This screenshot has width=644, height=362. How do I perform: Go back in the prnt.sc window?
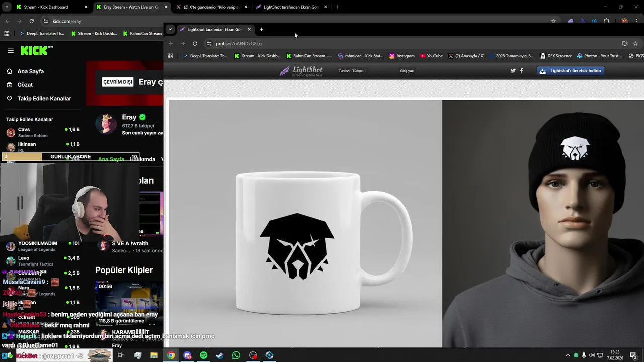pos(171,43)
